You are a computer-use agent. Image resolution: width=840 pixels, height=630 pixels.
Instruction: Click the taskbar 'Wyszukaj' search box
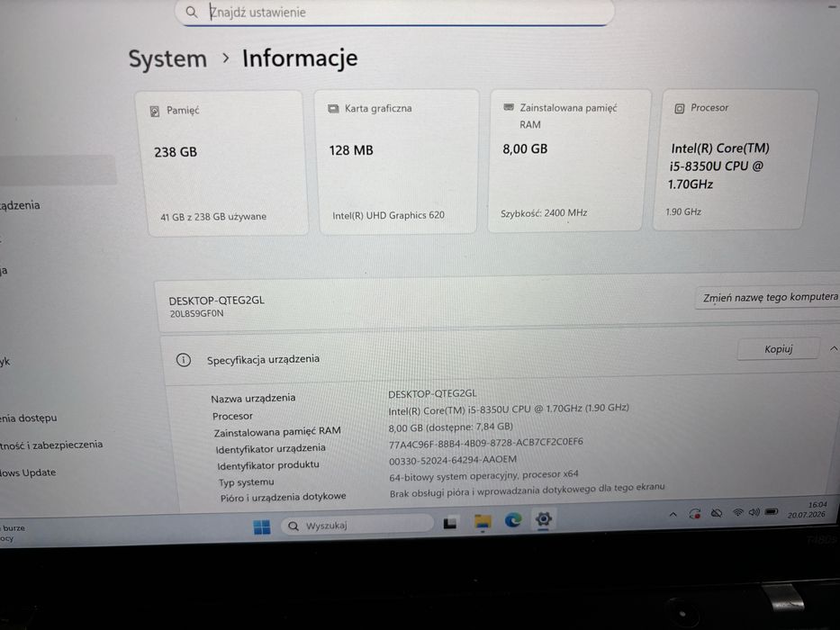click(357, 526)
